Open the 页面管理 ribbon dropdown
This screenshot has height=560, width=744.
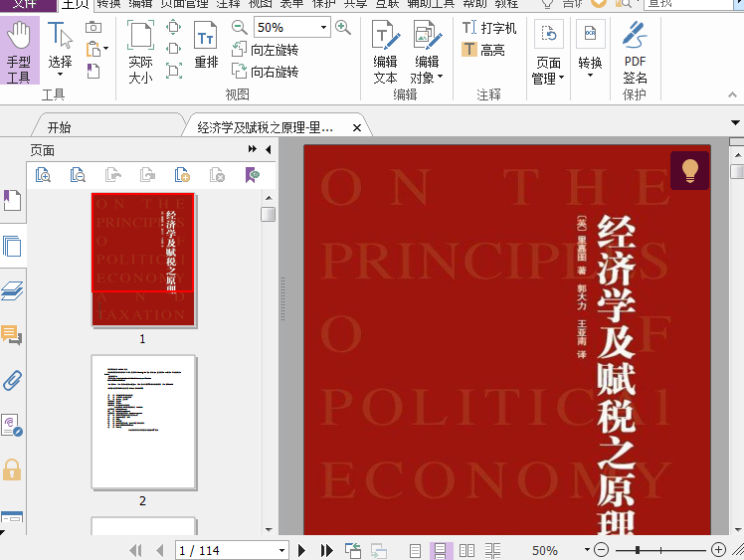click(x=561, y=78)
